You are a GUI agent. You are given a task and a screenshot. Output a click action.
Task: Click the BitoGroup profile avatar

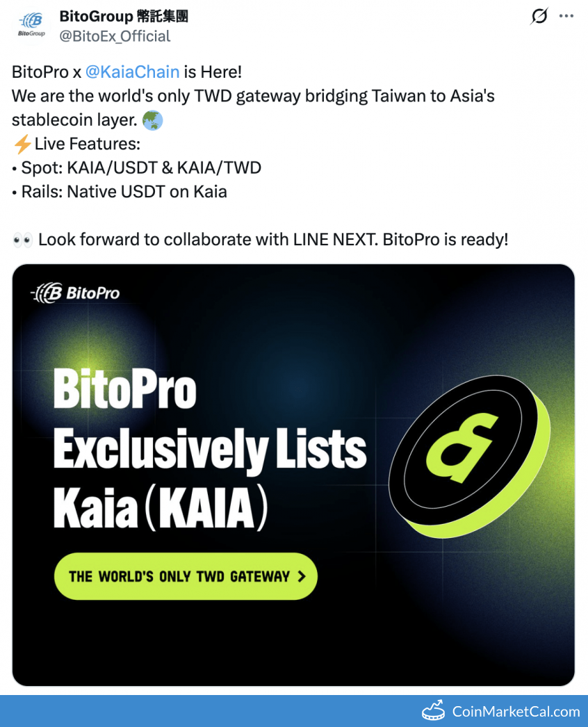(x=31, y=26)
